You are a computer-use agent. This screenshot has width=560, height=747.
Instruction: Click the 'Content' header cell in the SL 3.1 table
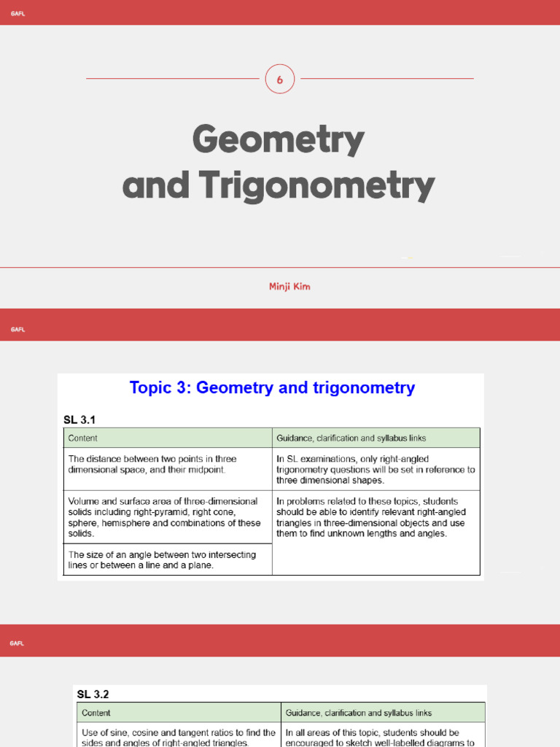click(x=168, y=438)
